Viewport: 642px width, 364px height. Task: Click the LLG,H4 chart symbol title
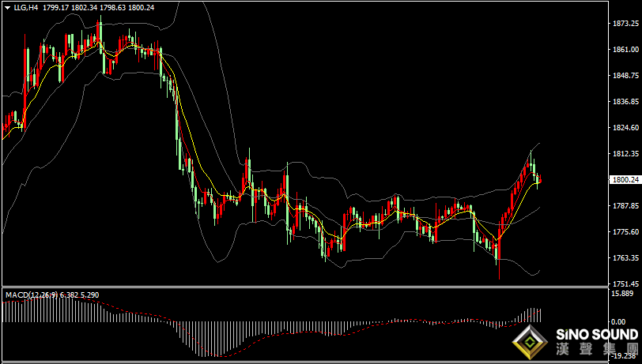coord(26,7)
